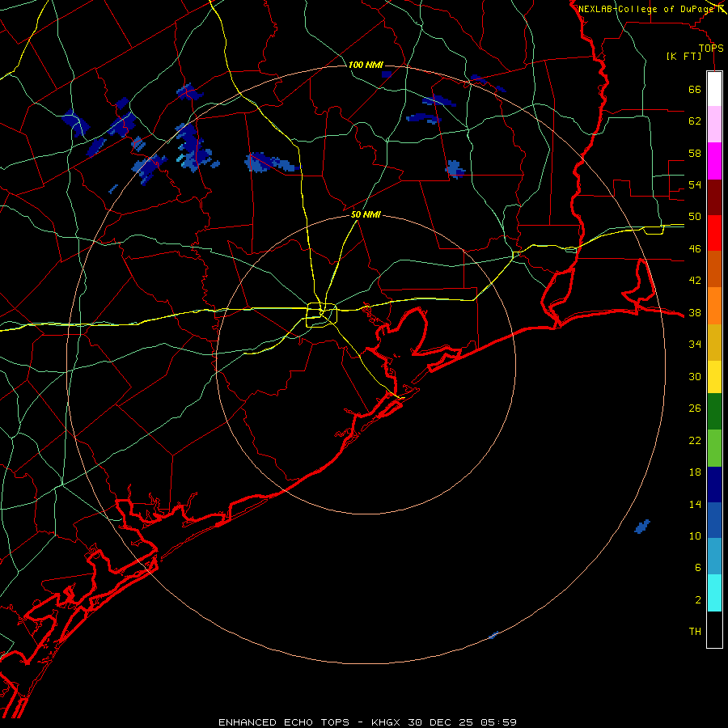Click the legend value '66'
Viewport: 728px width, 728px height.
695,90
